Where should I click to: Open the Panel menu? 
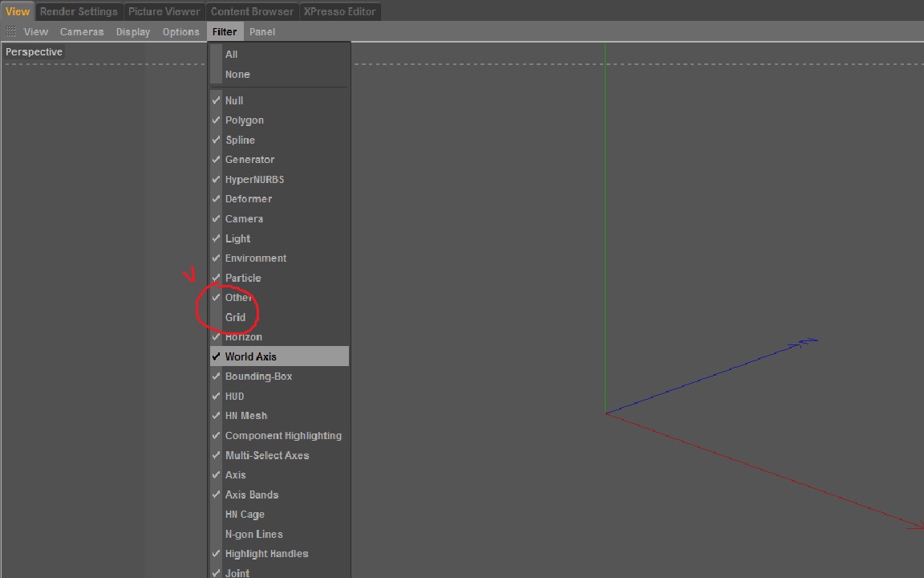coord(262,32)
